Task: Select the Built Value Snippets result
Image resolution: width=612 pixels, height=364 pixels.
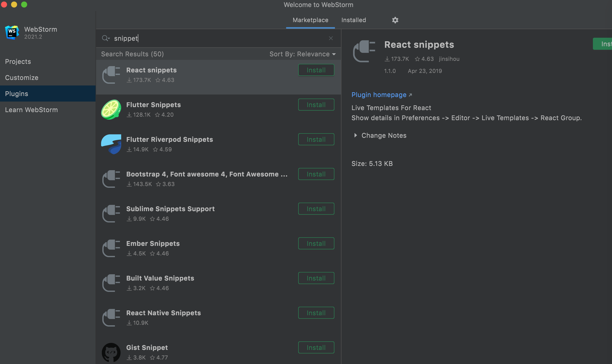Action: (160, 278)
